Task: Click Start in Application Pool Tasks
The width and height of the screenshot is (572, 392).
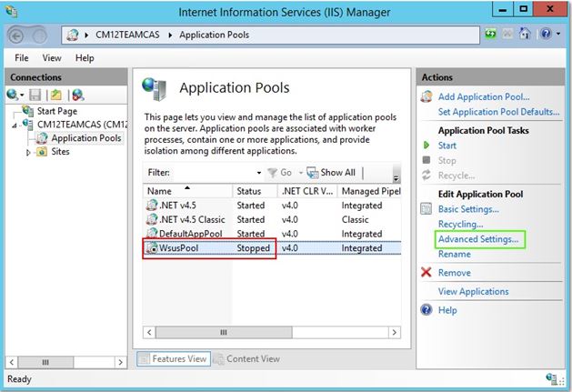Action: pyautogui.click(x=447, y=146)
